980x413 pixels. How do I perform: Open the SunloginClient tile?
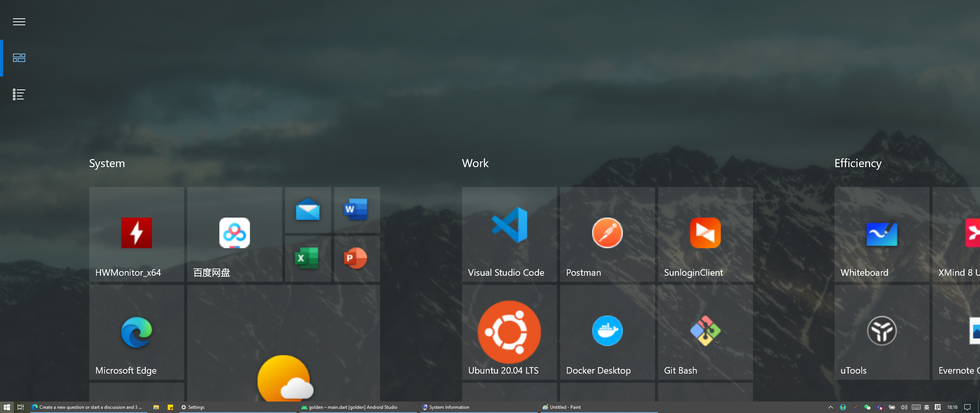(705, 234)
